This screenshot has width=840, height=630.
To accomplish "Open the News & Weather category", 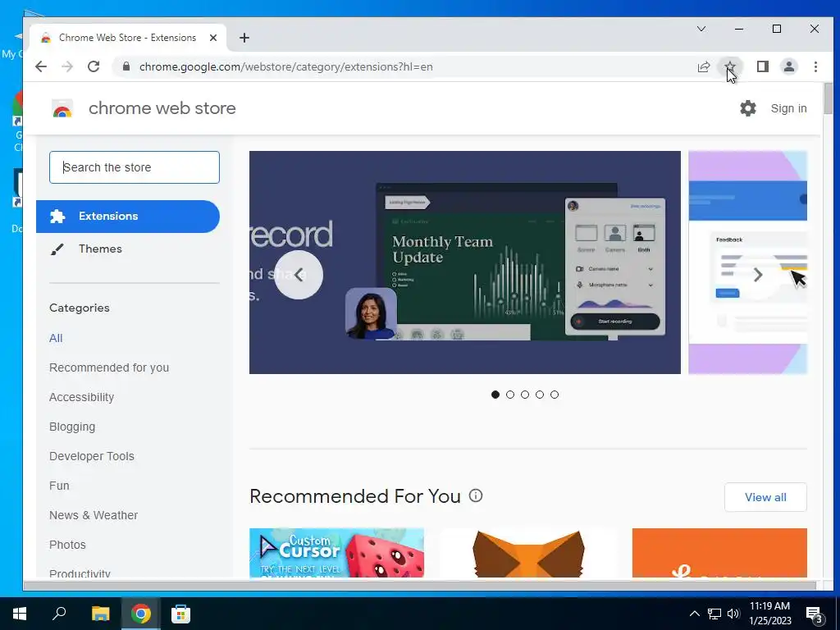I will pyautogui.click(x=94, y=515).
